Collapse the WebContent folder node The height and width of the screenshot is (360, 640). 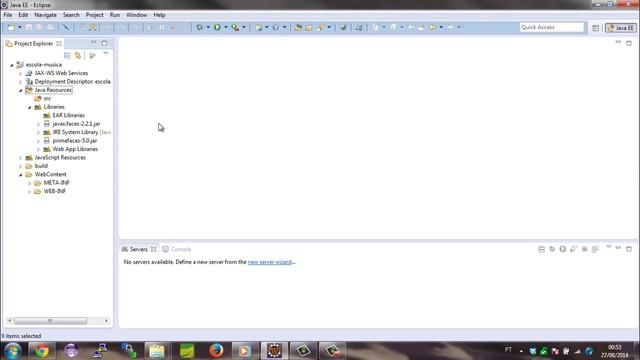[x=21, y=175]
